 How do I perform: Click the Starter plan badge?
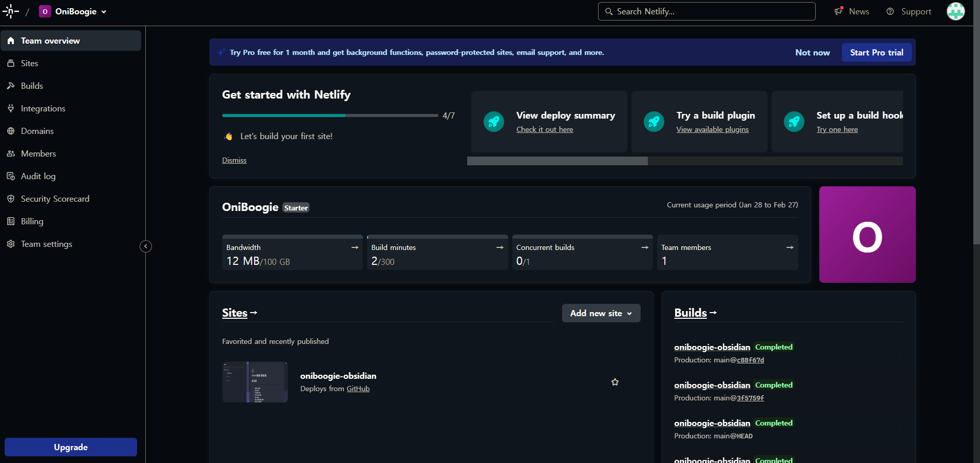click(x=296, y=208)
